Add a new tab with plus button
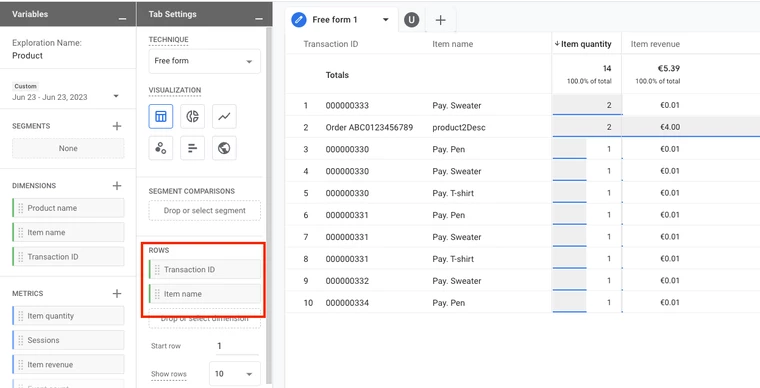Screen dimensions: 760x388 440,20
